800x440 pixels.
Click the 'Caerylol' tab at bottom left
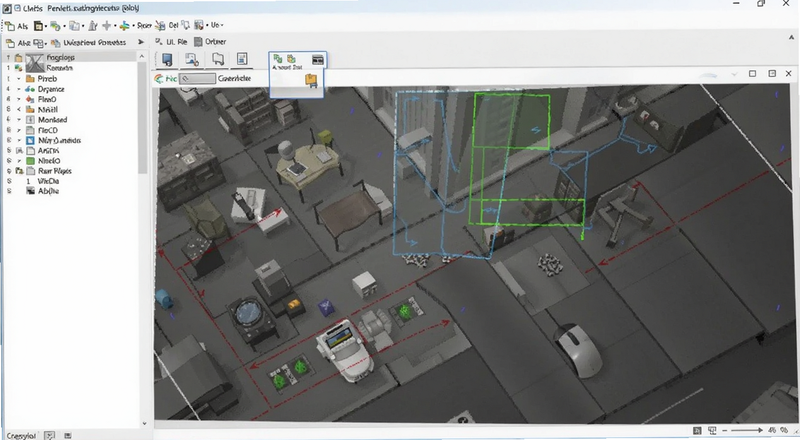coord(21,436)
